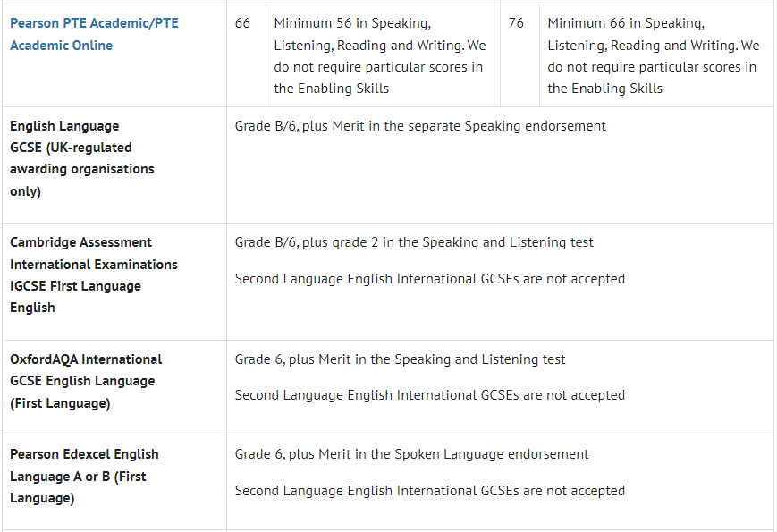Click the OxfordAQA International GCSE heading
Viewport: 777px width, 532px height.
[x=86, y=381]
